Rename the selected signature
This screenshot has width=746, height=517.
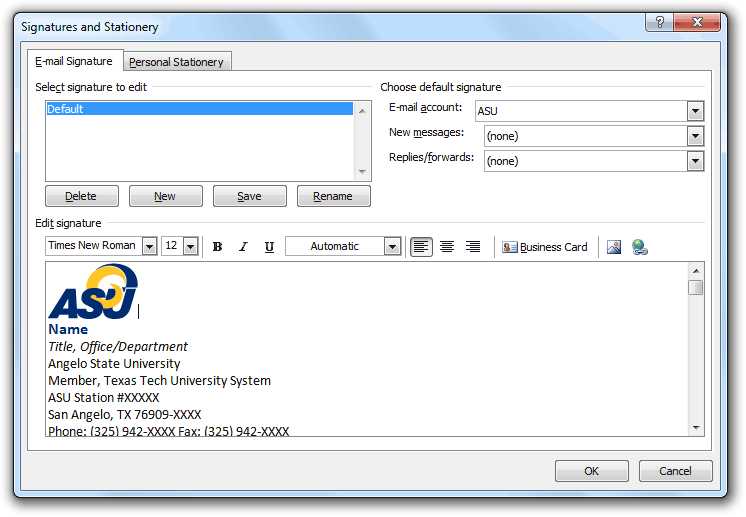pyautogui.click(x=333, y=196)
